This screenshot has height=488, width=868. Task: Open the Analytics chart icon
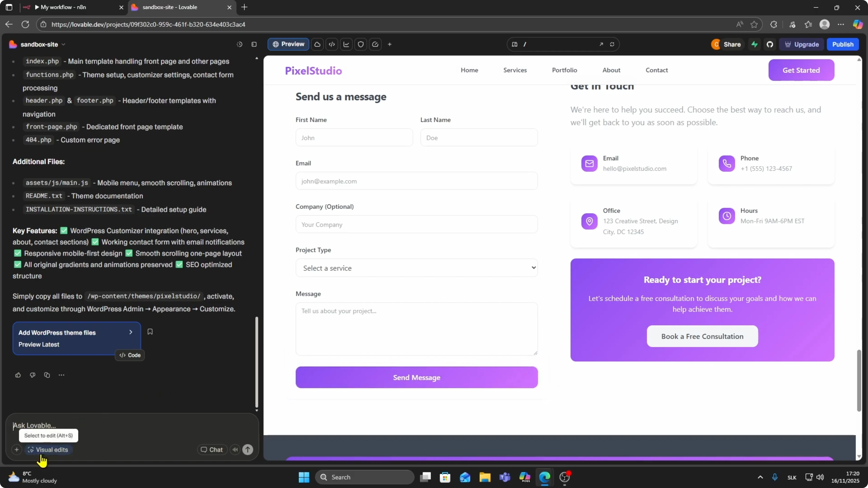[346, 45]
